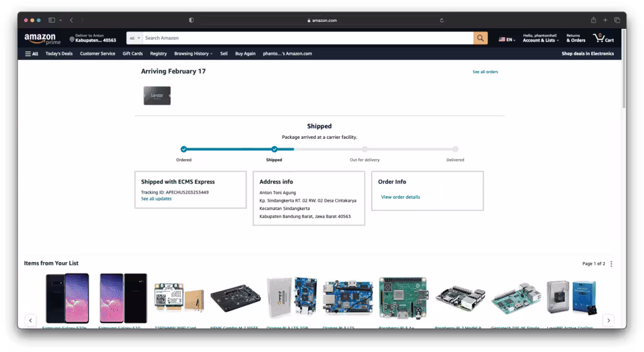Click See all orders link

click(x=485, y=72)
